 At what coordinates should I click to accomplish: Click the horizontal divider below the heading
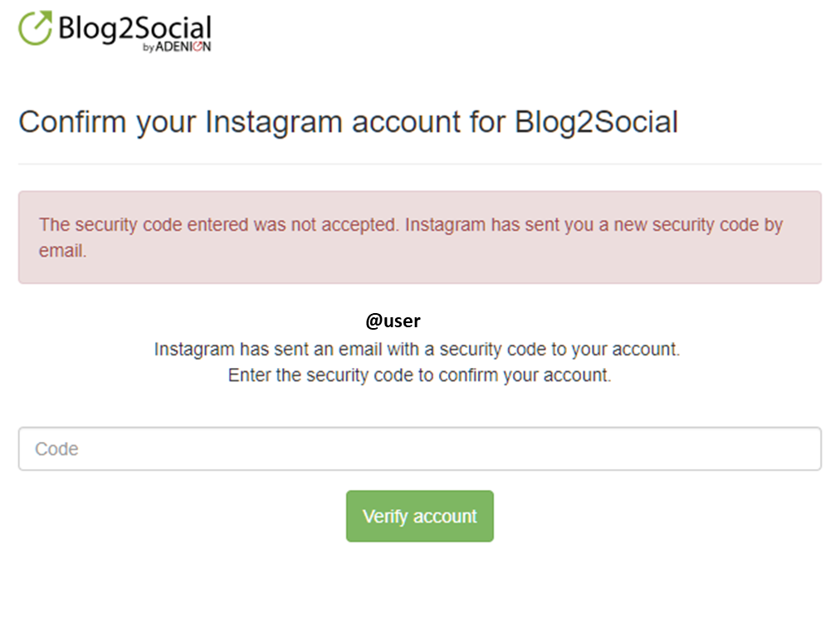[x=419, y=164]
